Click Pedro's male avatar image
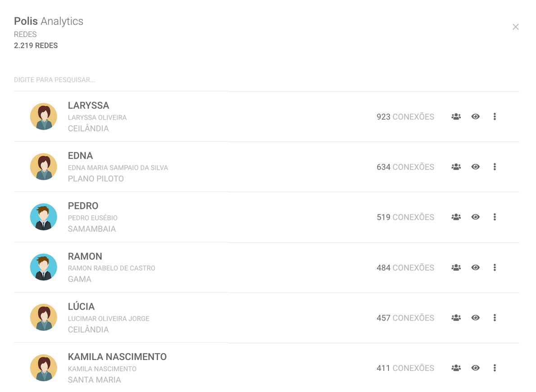This screenshot has height=392, width=536. click(x=44, y=217)
